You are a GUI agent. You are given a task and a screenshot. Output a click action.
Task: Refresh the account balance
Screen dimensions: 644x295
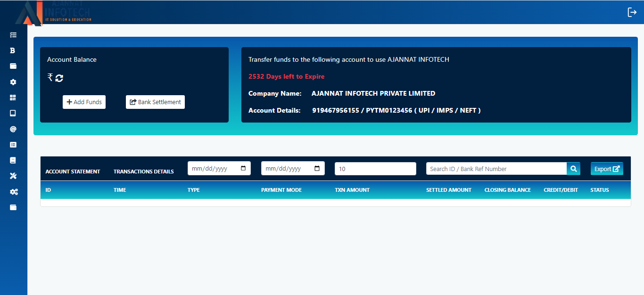pos(59,78)
